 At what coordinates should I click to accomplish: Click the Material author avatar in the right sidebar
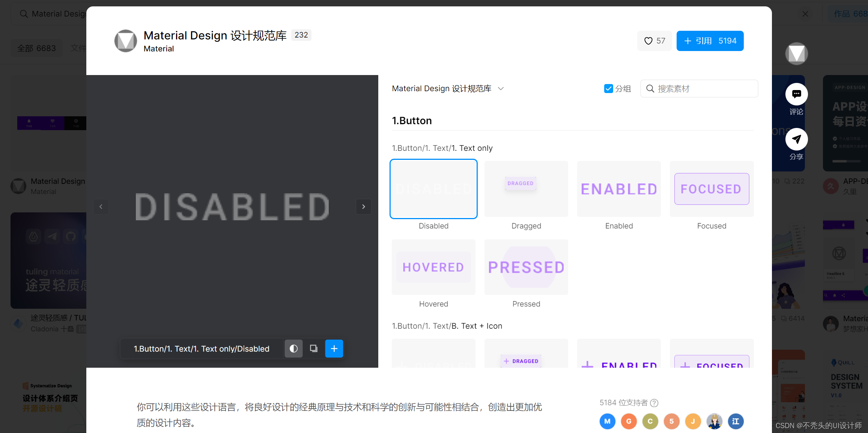pyautogui.click(x=796, y=53)
